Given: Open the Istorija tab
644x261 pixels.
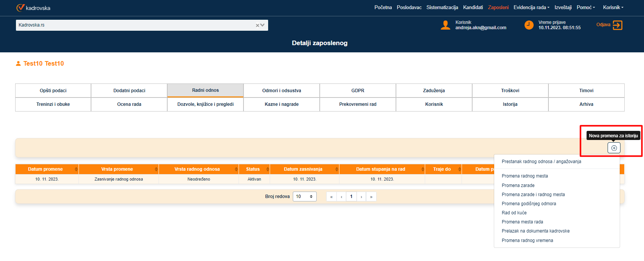Looking at the screenshot, I should (510, 104).
